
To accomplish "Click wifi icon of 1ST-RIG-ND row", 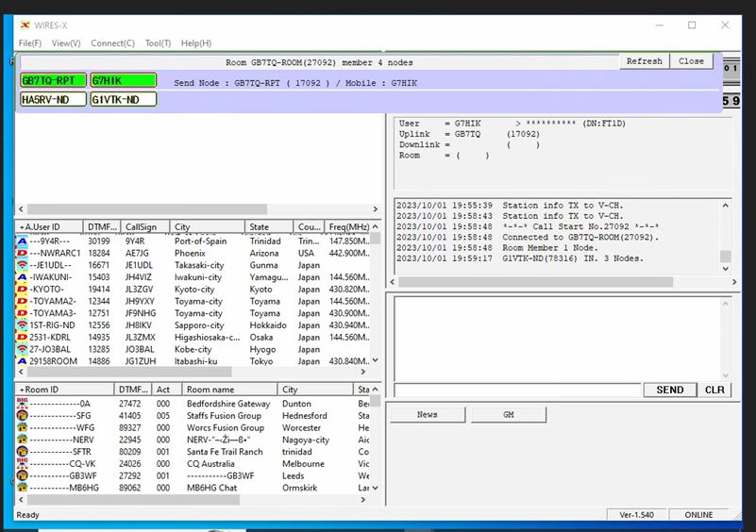I will point(22,325).
